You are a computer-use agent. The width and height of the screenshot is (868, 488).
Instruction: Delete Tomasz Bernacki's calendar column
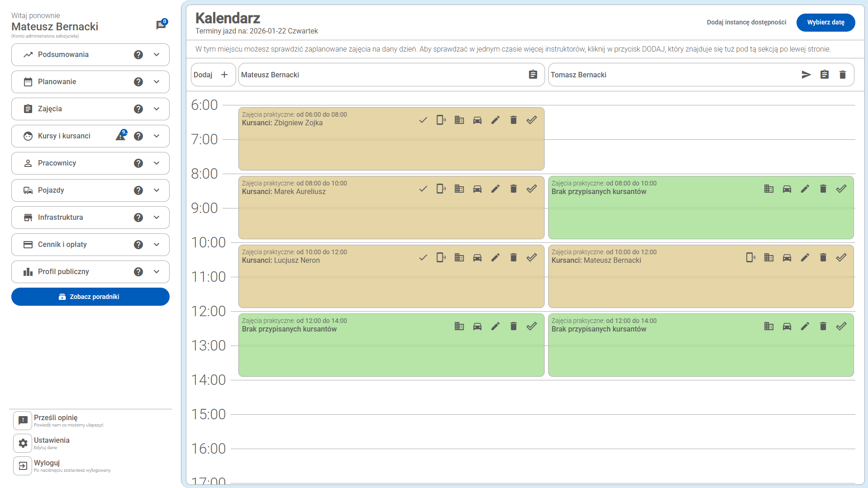coord(842,75)
